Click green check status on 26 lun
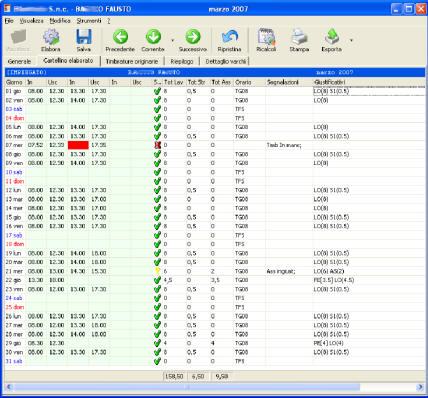Viewport: 428px width, 398px height. coord(158,316)
